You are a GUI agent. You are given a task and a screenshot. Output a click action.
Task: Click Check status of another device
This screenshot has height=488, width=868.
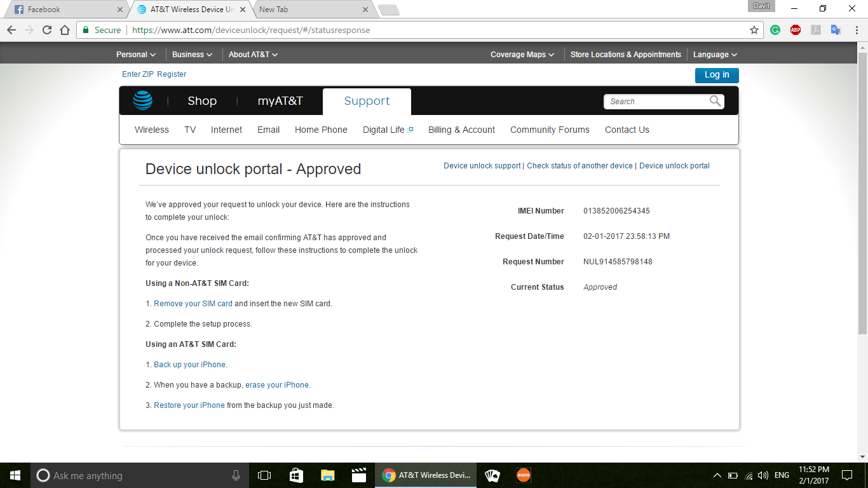point(580,166)
